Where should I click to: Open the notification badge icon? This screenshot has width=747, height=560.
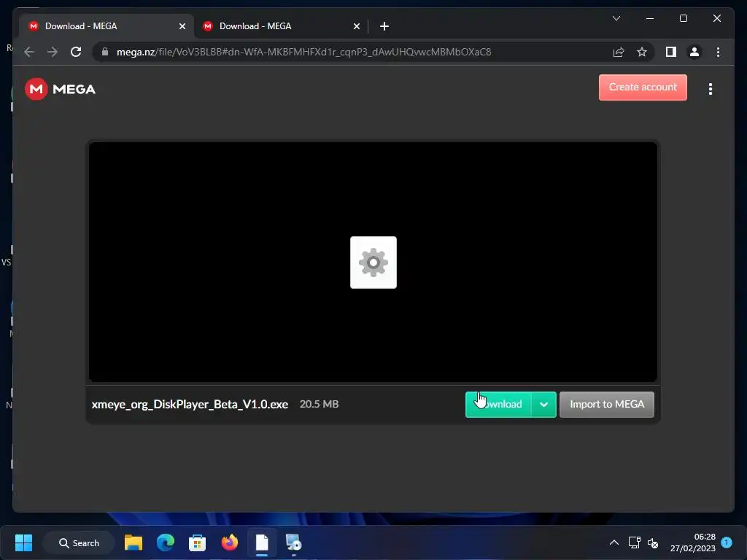coord(727,542)
